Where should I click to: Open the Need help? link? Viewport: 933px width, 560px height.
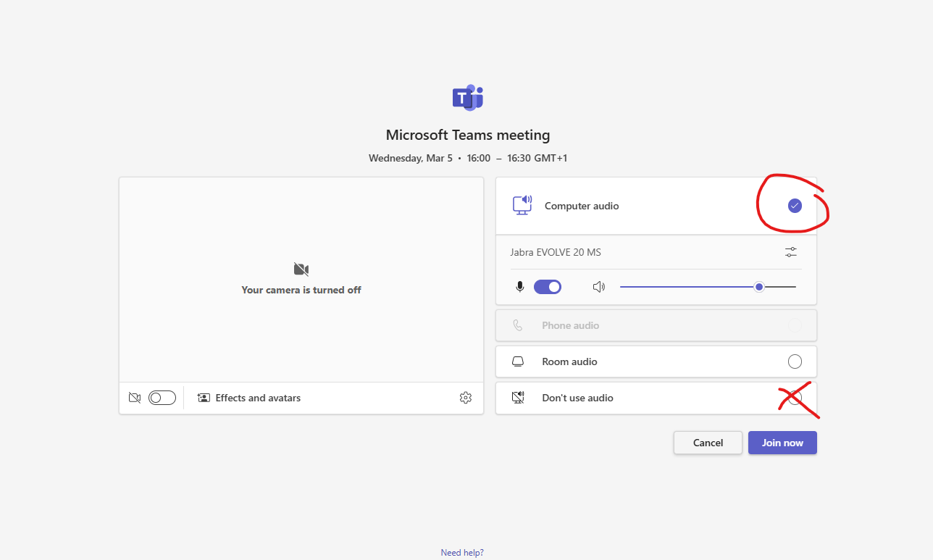[x=462, y=553]
